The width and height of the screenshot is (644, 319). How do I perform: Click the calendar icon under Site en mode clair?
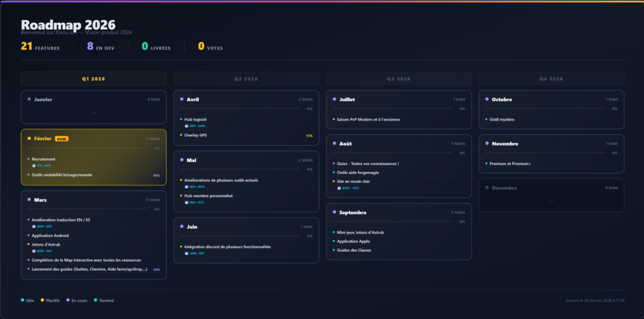[x=339, y=188]
